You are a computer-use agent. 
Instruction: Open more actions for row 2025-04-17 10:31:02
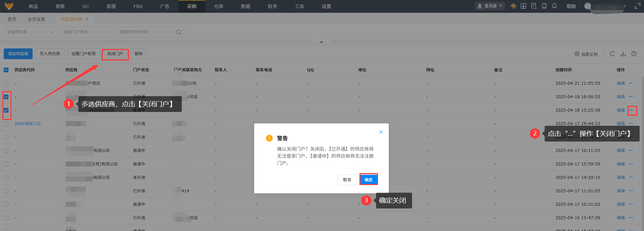tap(631, 204)
